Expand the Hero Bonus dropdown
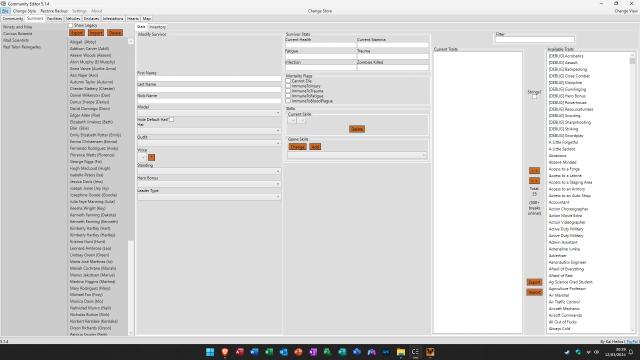The height and width of the screenshot is (360, 640). [209, 184]
